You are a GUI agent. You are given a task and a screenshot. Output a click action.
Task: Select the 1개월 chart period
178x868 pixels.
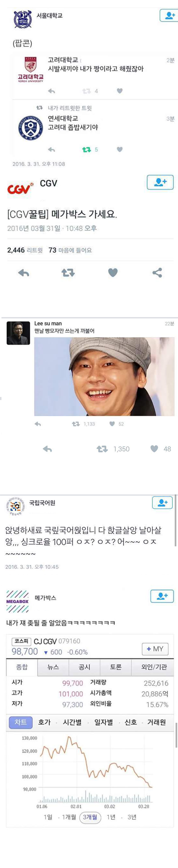[69, 817]
